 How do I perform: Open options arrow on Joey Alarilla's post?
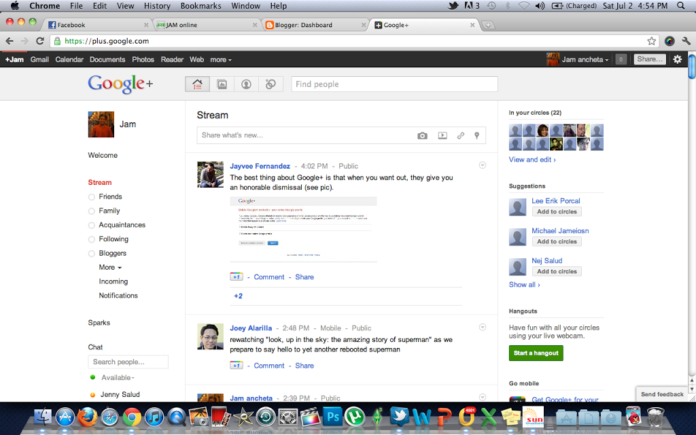coord(482,327)
